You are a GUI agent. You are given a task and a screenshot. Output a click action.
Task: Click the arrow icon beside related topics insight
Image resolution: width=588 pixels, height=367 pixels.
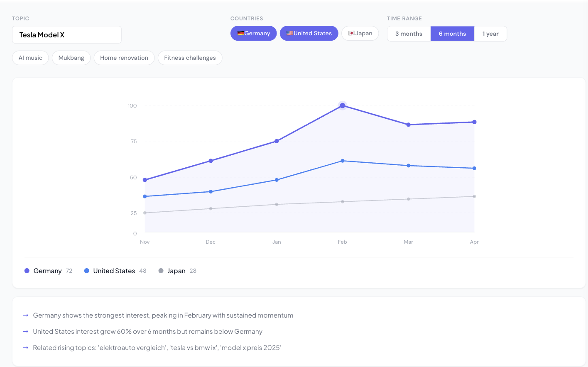[x=25, y=347]
